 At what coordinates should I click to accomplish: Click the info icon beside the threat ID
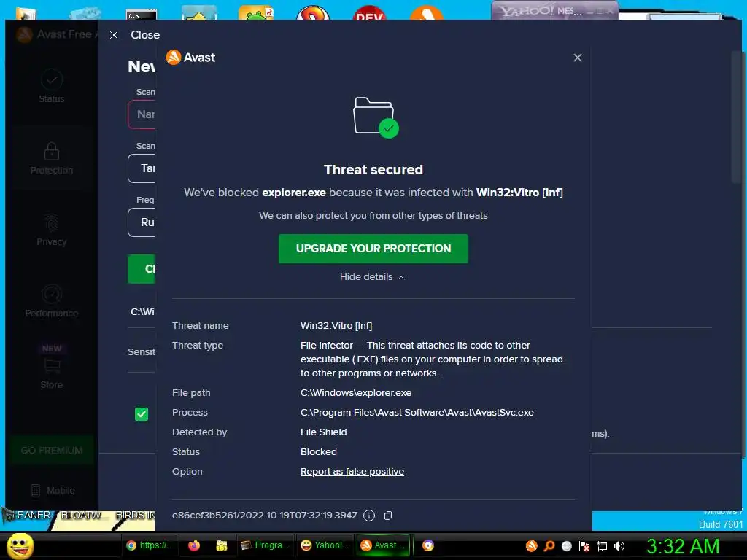368,516
